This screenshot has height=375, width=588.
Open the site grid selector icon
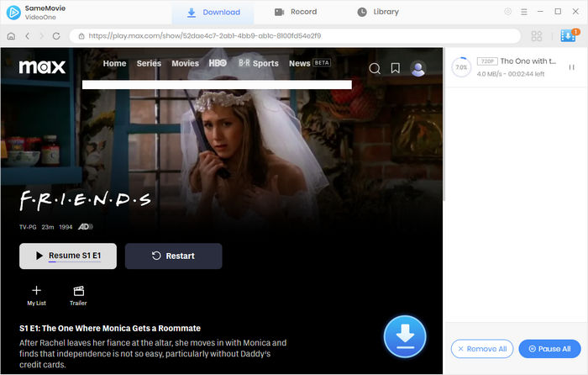tap(537, 36)
